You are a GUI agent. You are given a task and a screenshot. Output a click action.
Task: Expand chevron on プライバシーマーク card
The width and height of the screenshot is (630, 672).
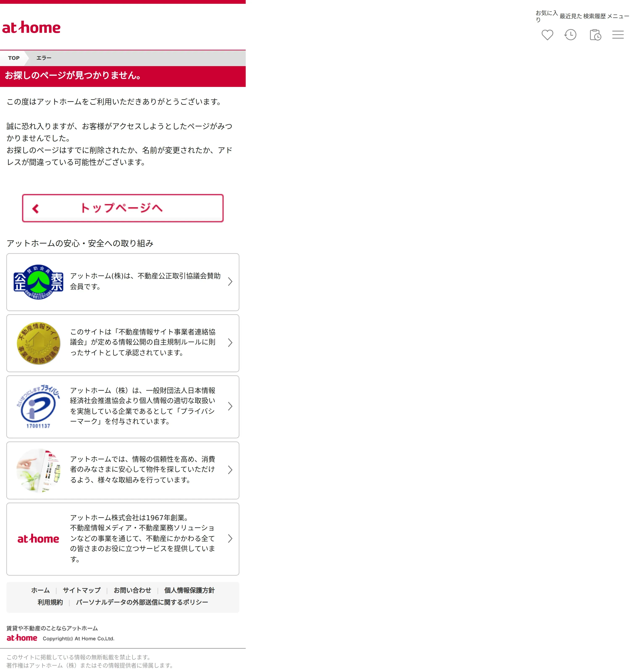[x=230, y=406]
